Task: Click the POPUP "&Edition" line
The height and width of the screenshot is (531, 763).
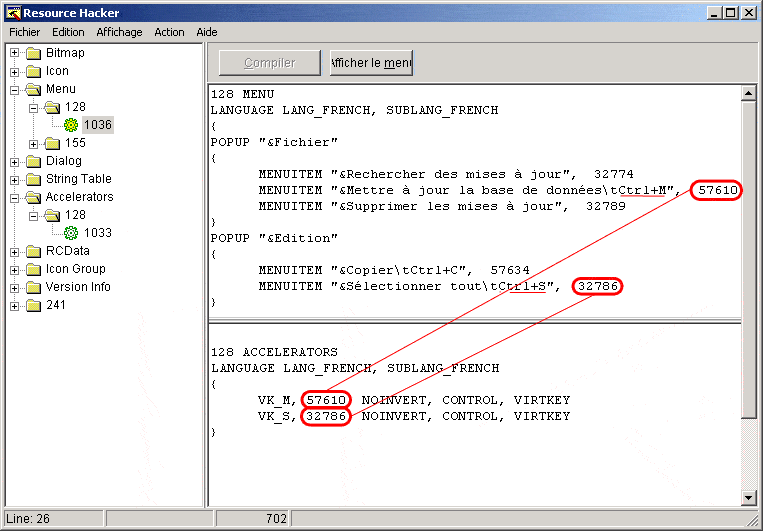Action: point(274,238)
